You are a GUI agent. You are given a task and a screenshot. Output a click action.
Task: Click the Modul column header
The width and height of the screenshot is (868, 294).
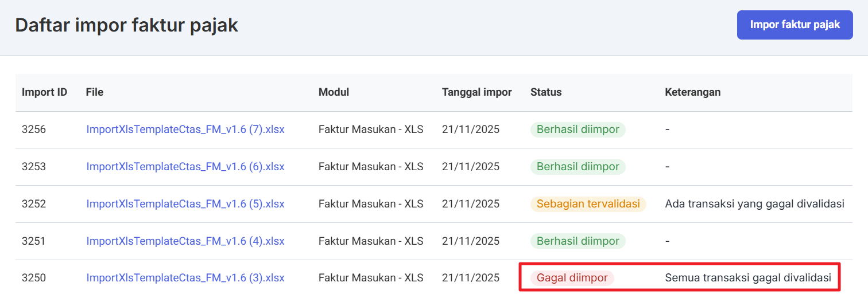click(334, 92)
